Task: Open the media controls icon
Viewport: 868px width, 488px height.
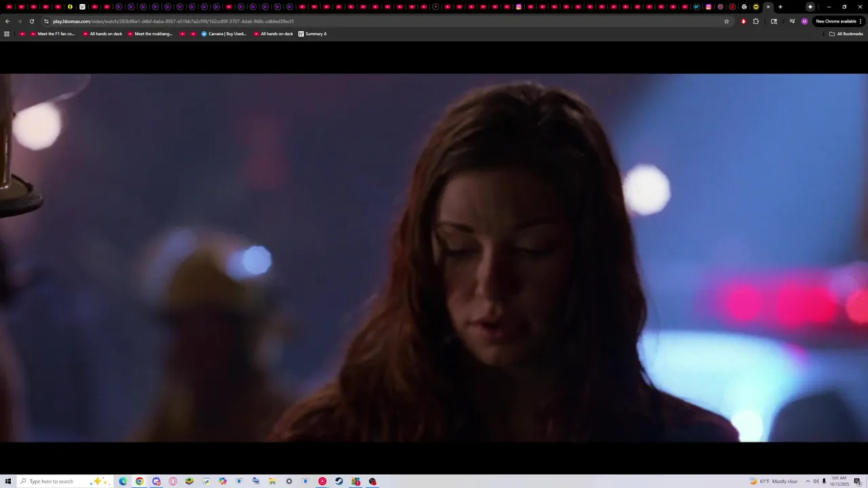Action: point(792,21)
